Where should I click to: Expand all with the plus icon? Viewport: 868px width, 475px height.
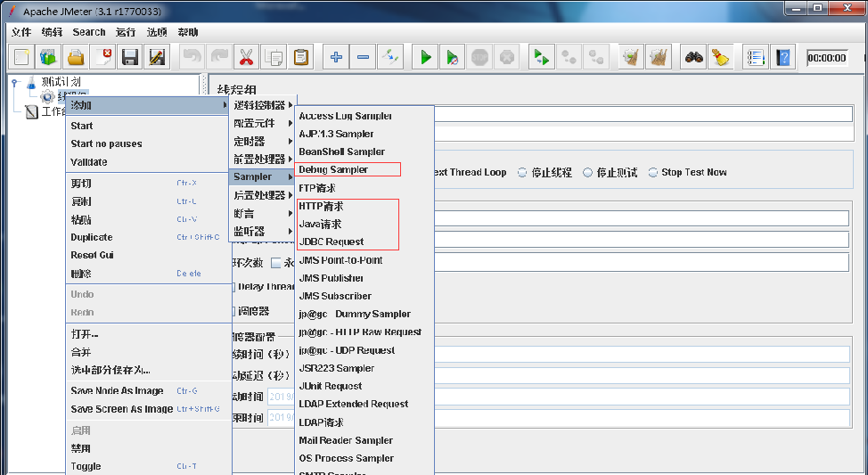(336, 57)
